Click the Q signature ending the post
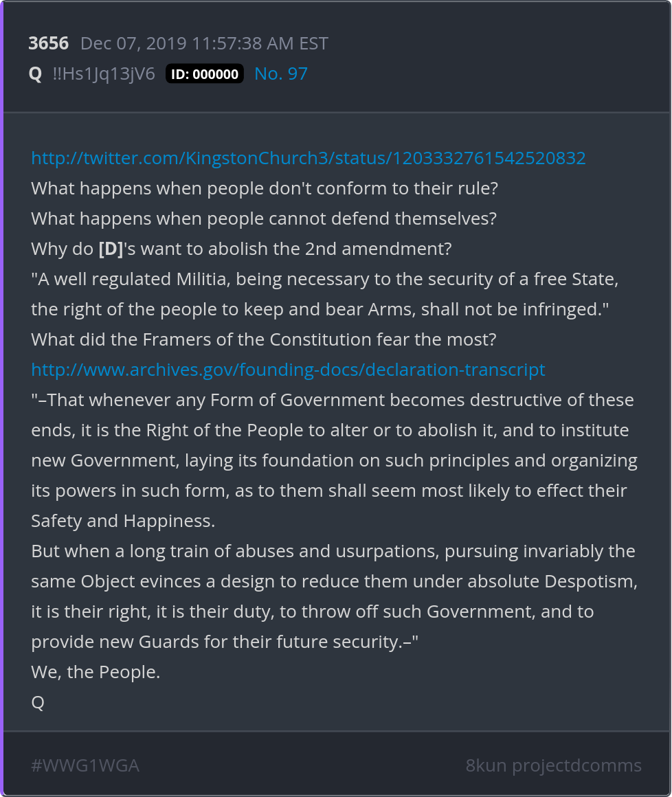The height and width of the screenshot is (797, 672). [38, 702]
